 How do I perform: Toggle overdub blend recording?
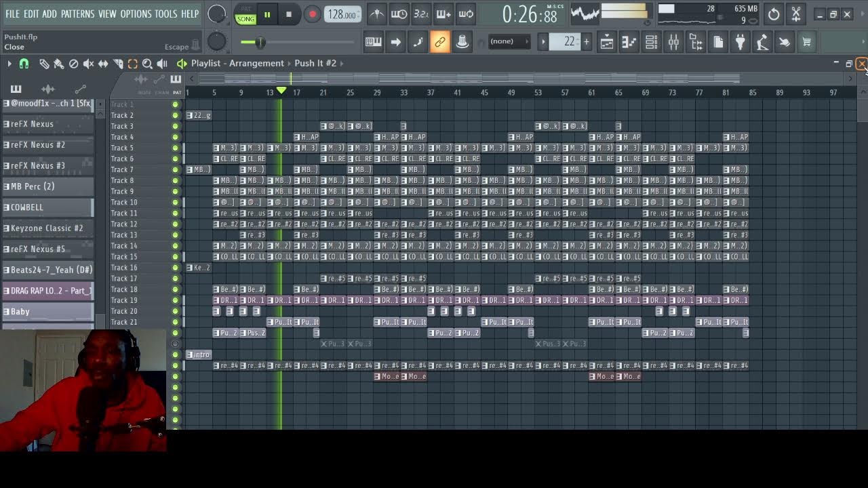click(443, 14)
